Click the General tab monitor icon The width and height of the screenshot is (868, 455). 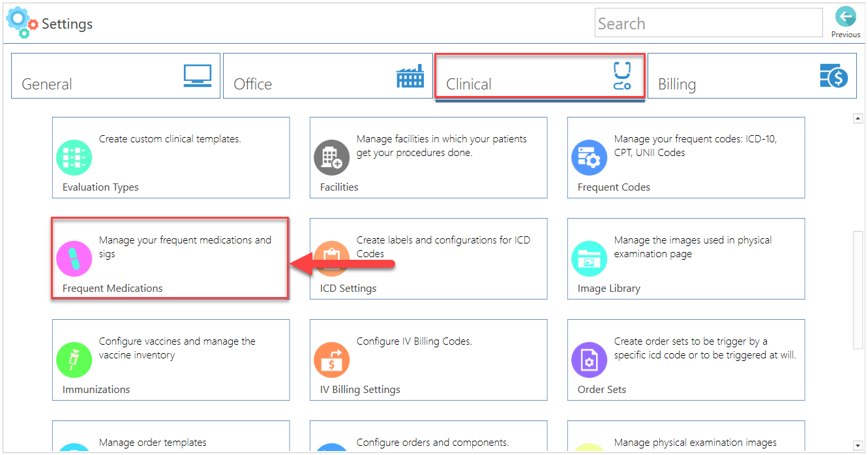[x=198, y=76]
